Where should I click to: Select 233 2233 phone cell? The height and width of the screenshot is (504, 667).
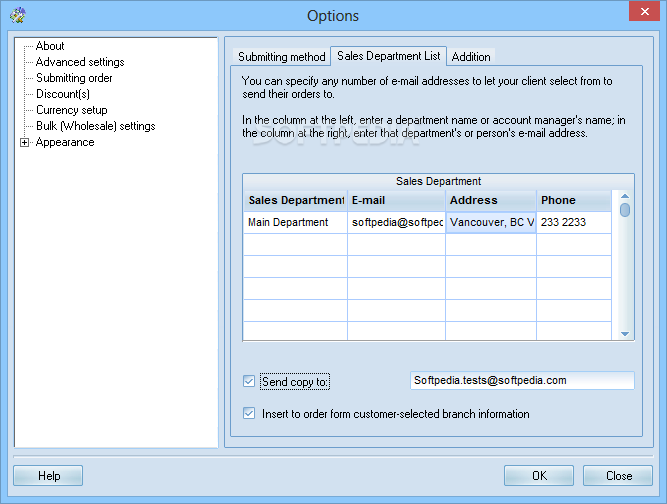click(574, 222)
